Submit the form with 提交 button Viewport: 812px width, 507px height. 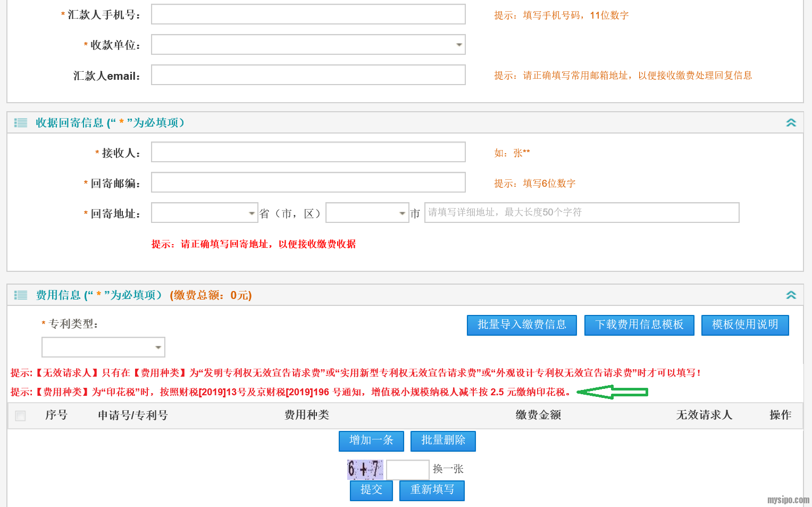click(371, 490)
